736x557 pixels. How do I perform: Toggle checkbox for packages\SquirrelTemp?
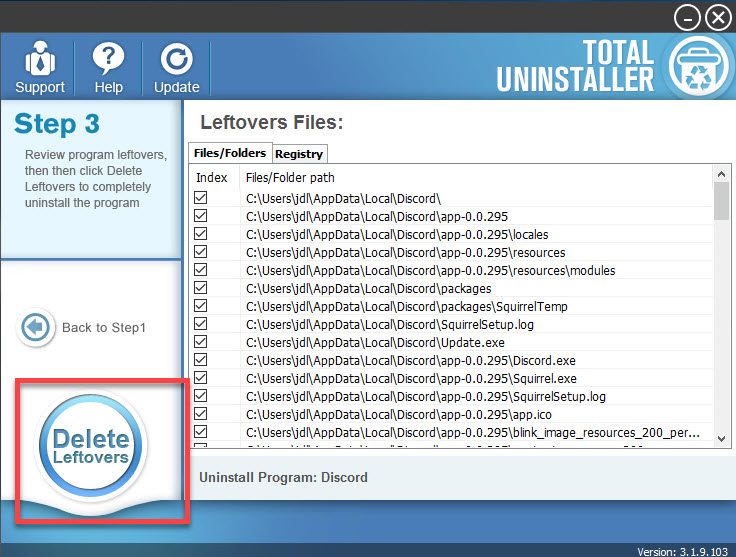coord(200,306)
